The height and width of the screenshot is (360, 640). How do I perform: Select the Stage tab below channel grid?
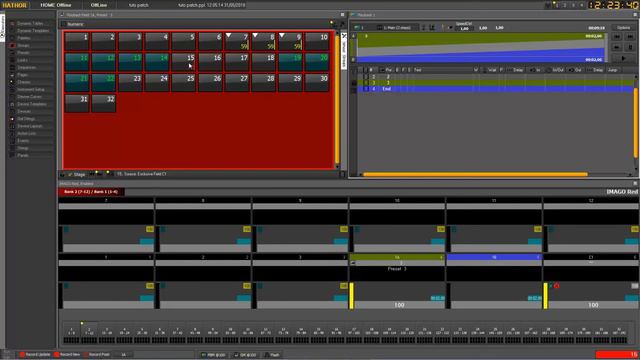pyautogui.click(x=76, y=174)
